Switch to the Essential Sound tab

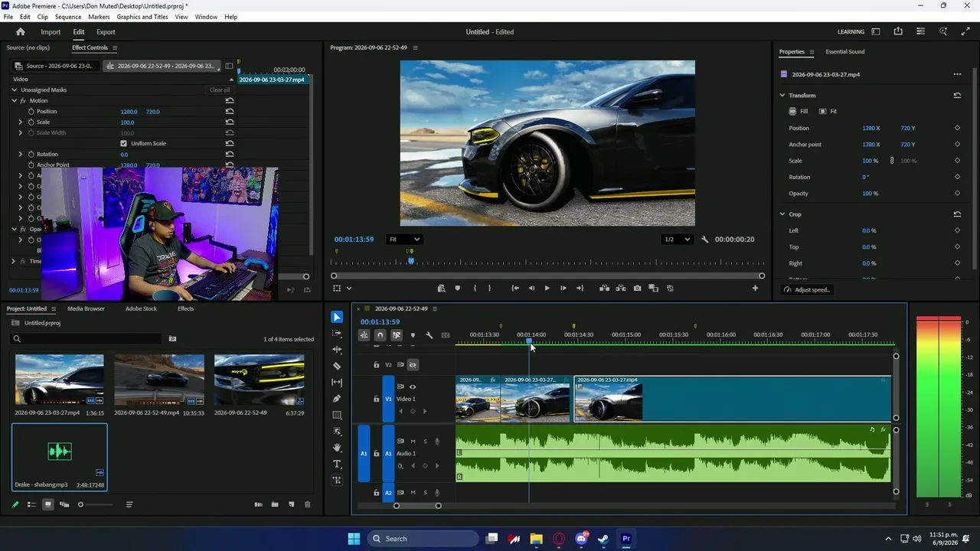844,51
